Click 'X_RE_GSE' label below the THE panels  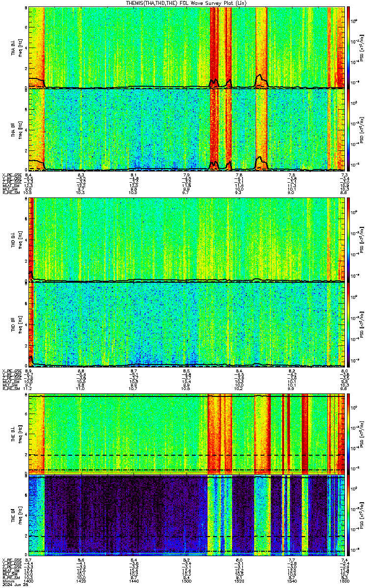11,560
